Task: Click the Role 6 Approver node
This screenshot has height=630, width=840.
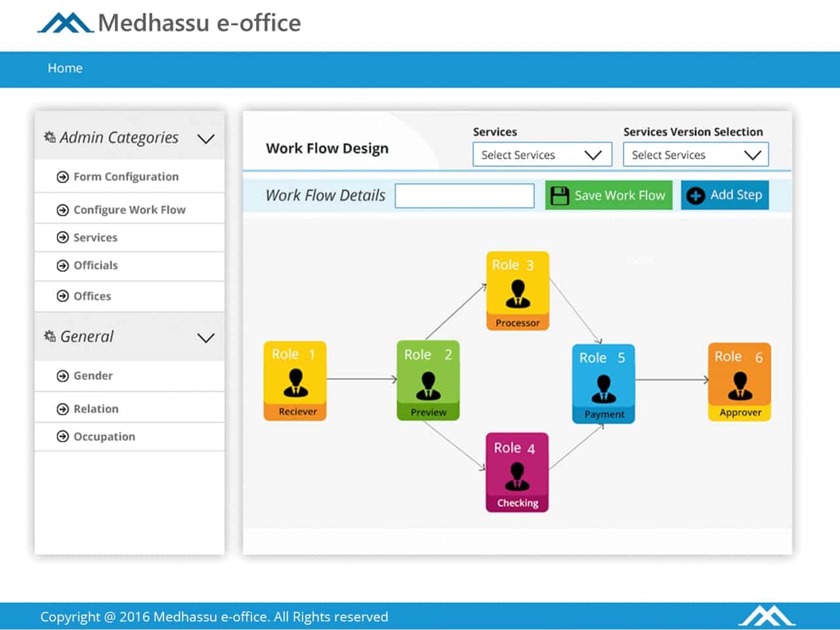Action: point(740,382)
